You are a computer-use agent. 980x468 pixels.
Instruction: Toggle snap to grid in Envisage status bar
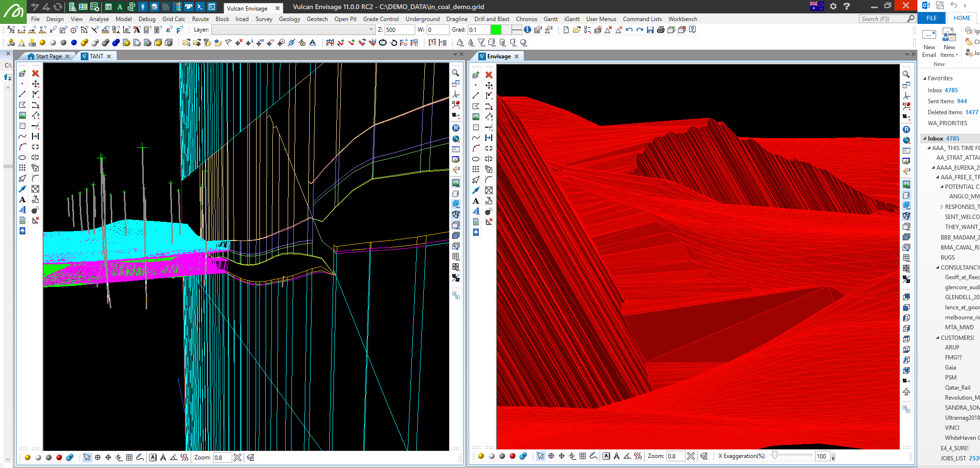[582, 456]
